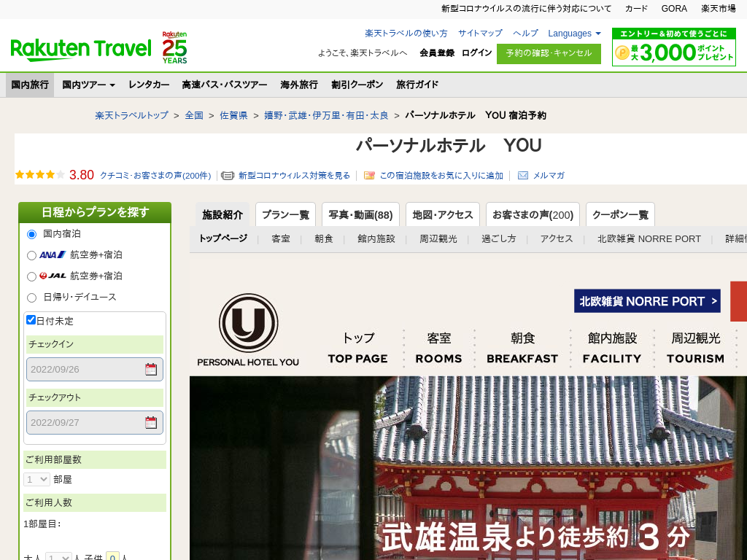Click GORA link in top bar
747x560 pixels.
(x=674, y=9)
